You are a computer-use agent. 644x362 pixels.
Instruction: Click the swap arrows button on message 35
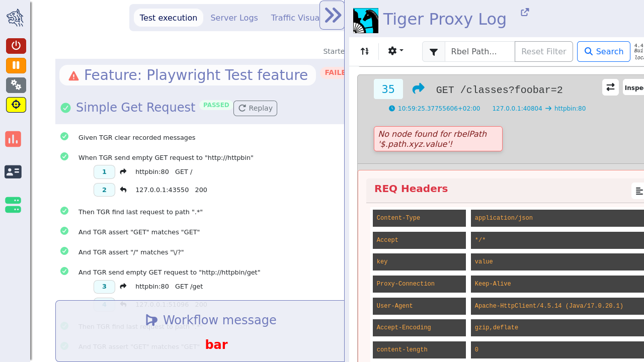(x=610, y=87)
